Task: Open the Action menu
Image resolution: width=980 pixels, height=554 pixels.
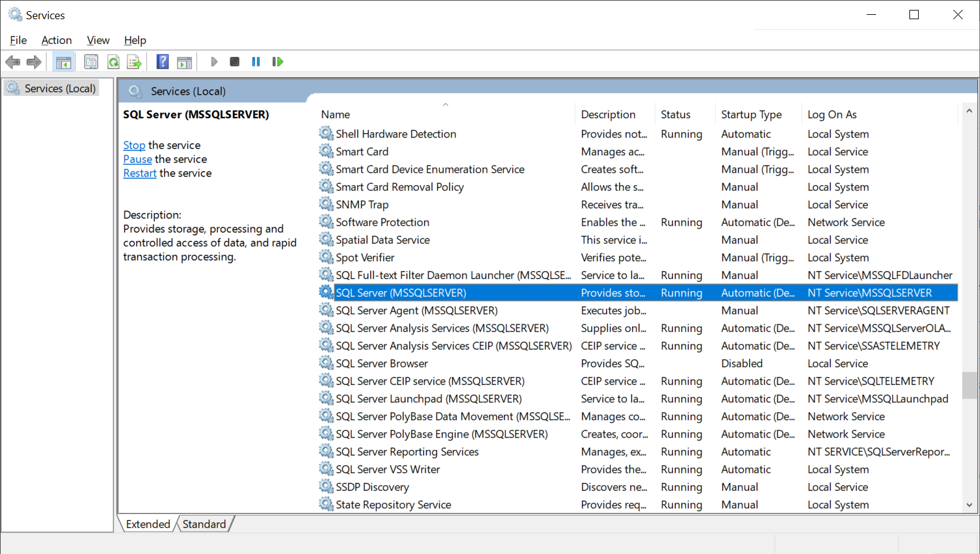Action: click(x=56, y=40)
